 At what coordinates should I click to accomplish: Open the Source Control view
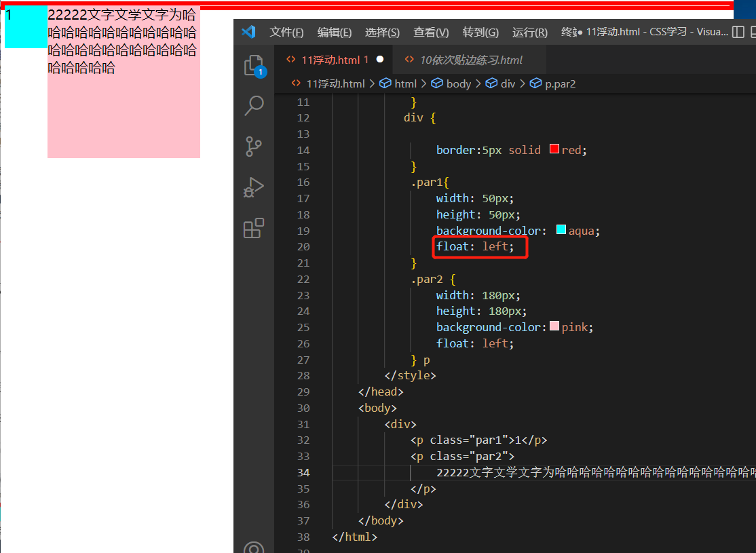[x=254, y=147]
